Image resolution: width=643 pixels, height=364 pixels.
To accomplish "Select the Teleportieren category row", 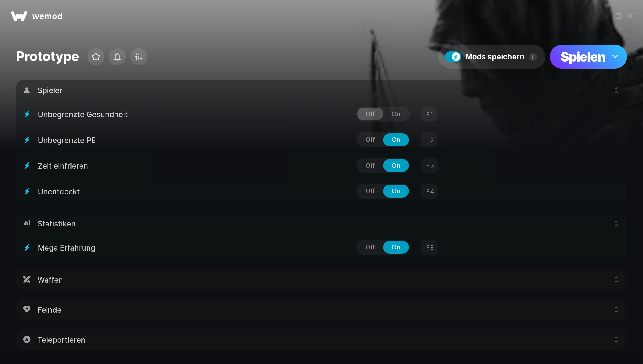I will pyautogui.click(x=322, y=339).
